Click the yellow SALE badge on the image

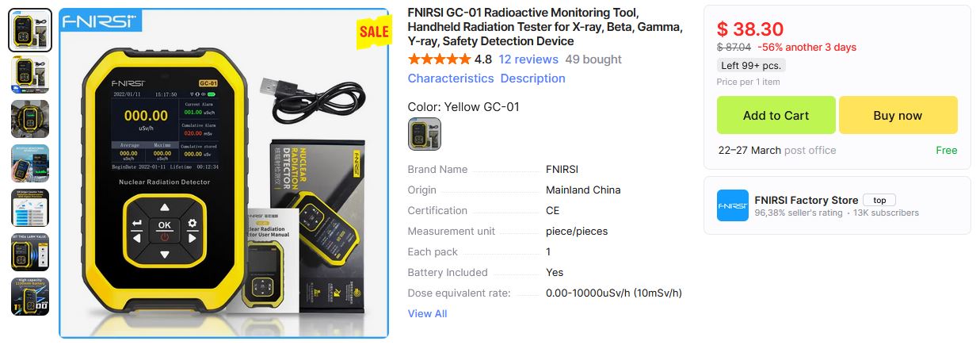coord(374,31)
